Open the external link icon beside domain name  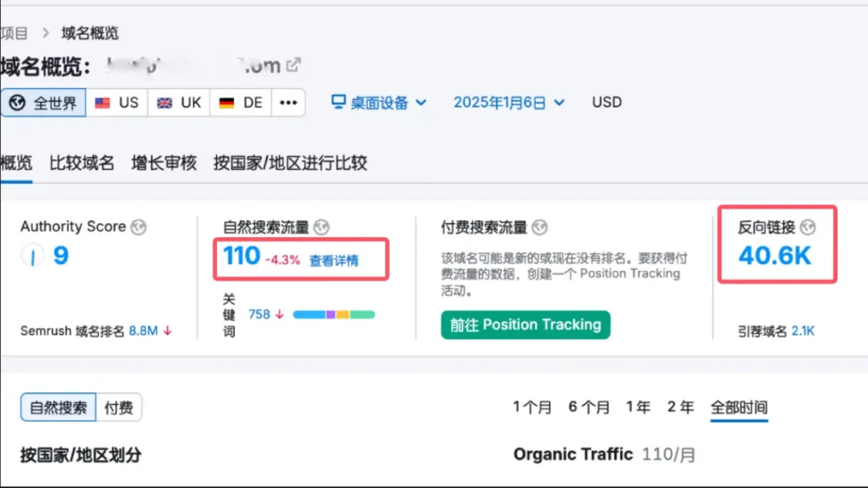tap(293, 65)
